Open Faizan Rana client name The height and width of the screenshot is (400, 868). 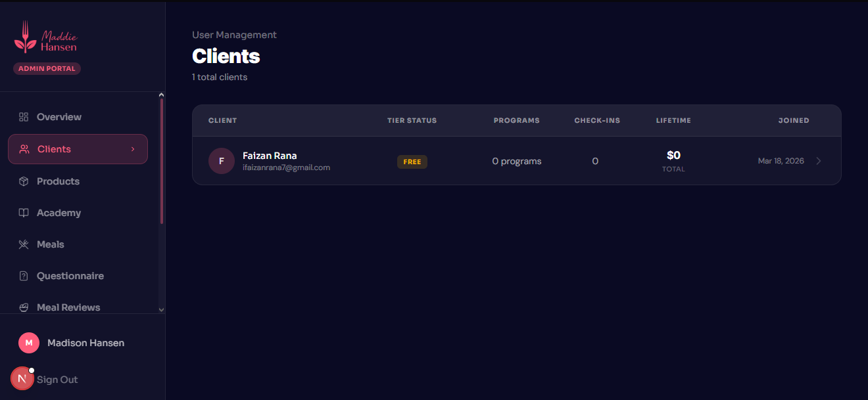pyautogui.click(x=270, y=156)
